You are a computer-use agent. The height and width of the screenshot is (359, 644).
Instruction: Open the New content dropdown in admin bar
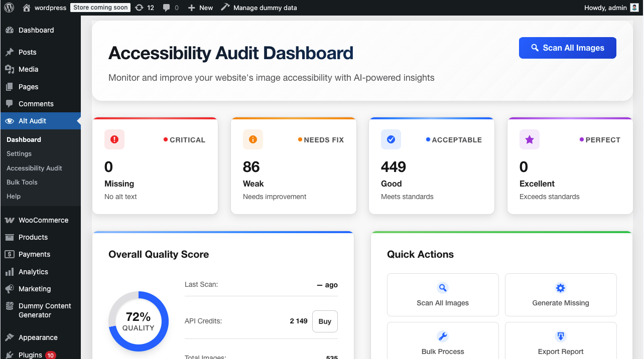click(x=200, y=8)
